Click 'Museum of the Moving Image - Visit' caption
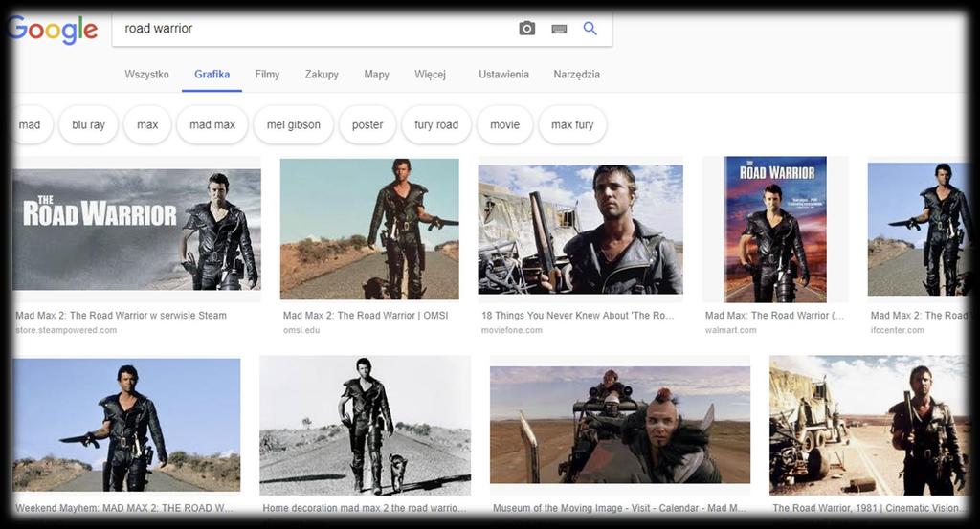 619,508
